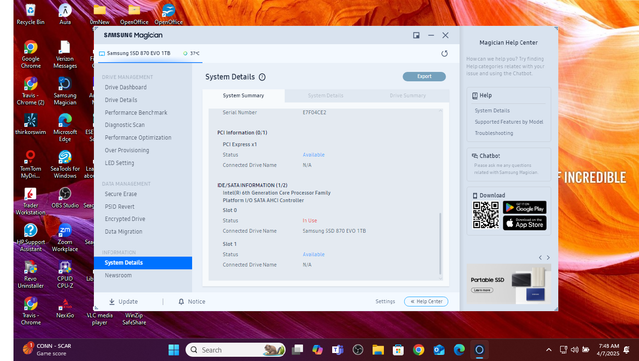The image size is (639, 361).
Task: Click the System Summary vertical scrollbar
Action: click(x=440, y=243)
